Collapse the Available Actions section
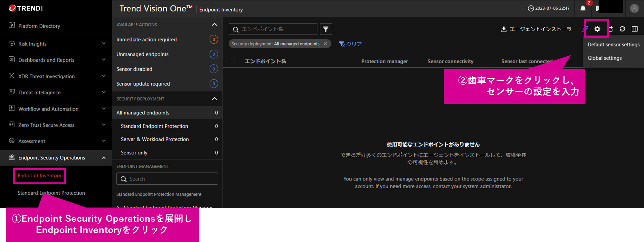This screenshot has width=644, height=242. point(214,24)
